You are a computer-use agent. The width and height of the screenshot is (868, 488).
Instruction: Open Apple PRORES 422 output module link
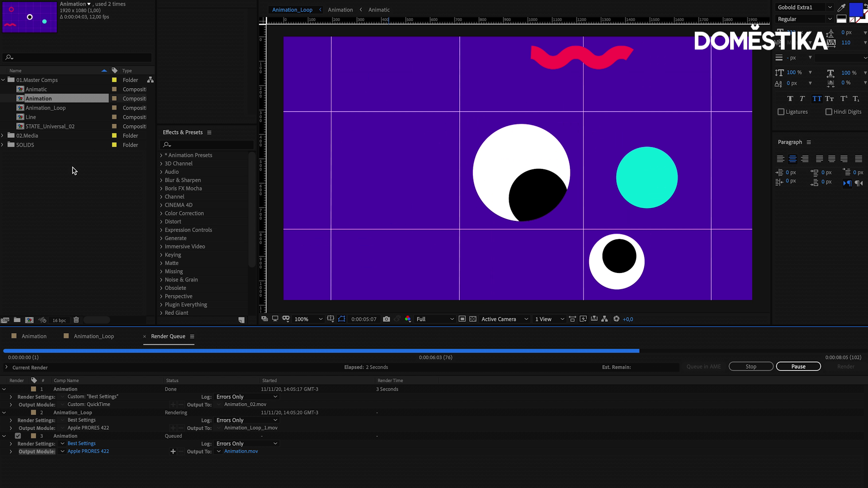[88, 451]
